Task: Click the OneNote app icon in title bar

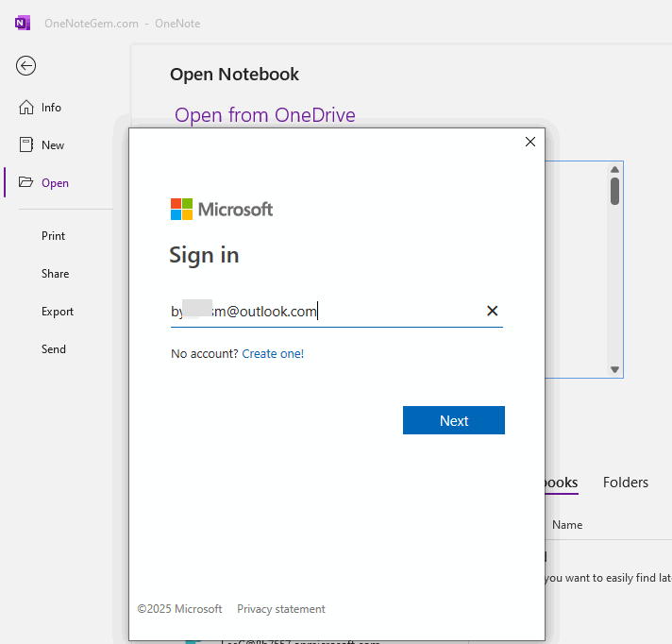Action: (x=22, y=23)
